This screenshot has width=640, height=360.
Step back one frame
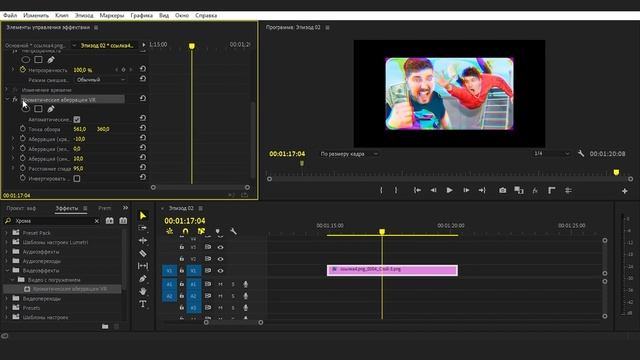433,190
